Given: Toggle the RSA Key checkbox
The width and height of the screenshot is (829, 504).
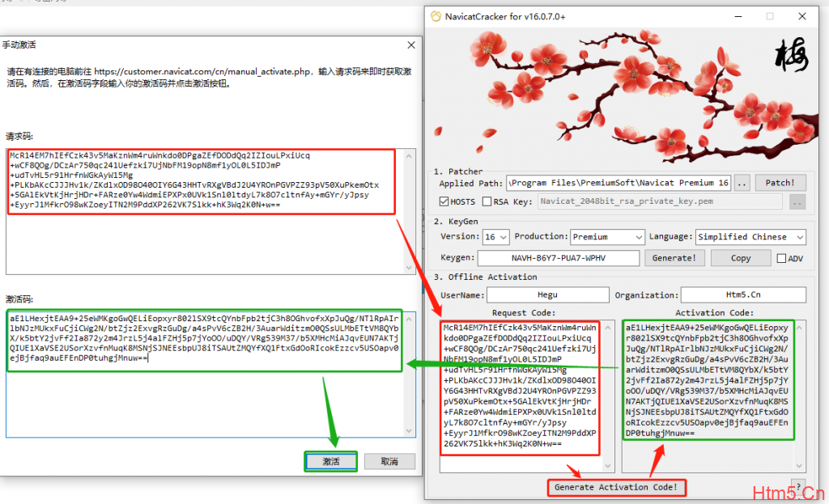Looking at the screenshot, I should [487, 201].
